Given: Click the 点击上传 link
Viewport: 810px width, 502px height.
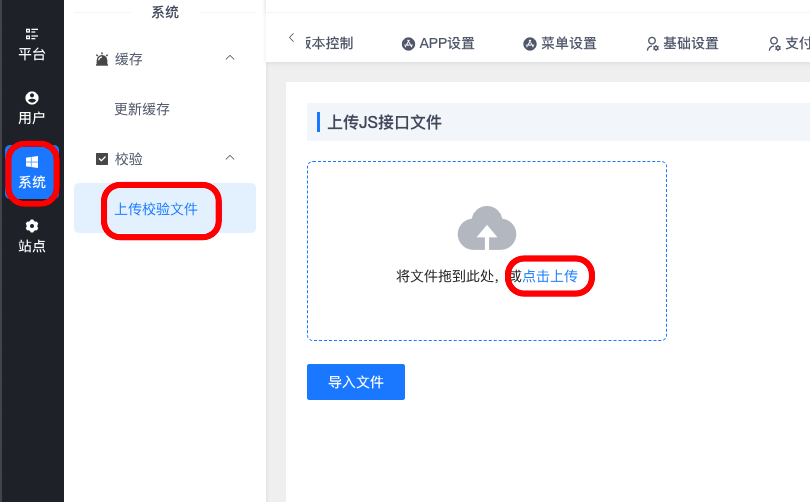Looking at the screenshot, I should pyautogui.click(x=550, y=276).
